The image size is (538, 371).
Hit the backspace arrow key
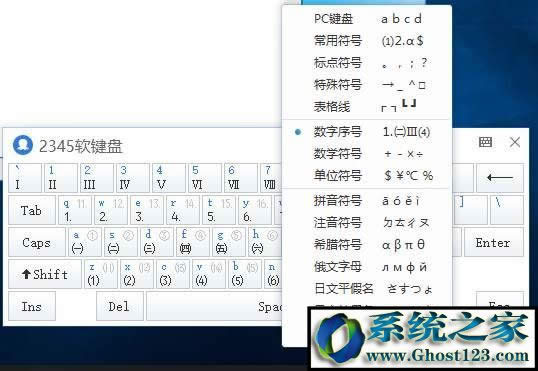click(x=500, y=178)
